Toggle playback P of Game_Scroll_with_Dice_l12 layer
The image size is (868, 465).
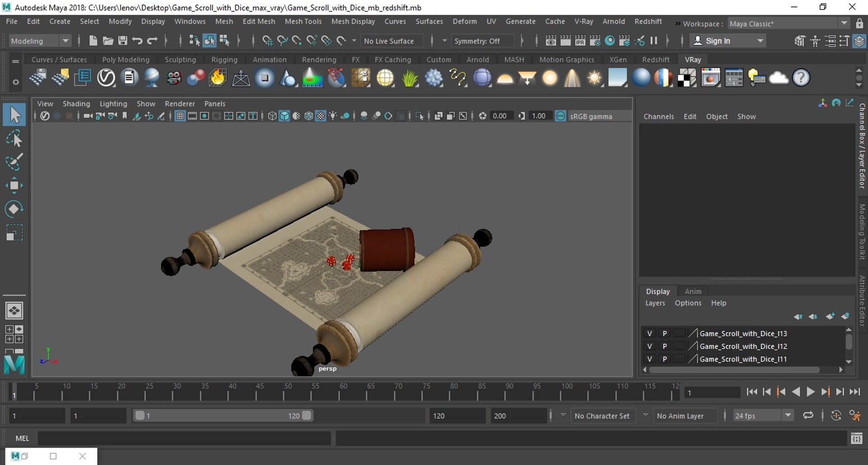pos(665,346)
